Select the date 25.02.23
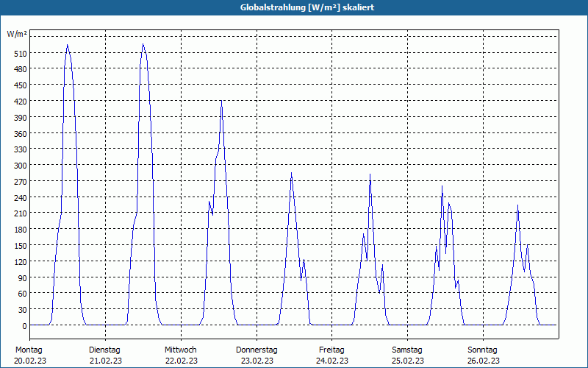The height and width of the screenshot is (368, 588). [x=408, y=361]
